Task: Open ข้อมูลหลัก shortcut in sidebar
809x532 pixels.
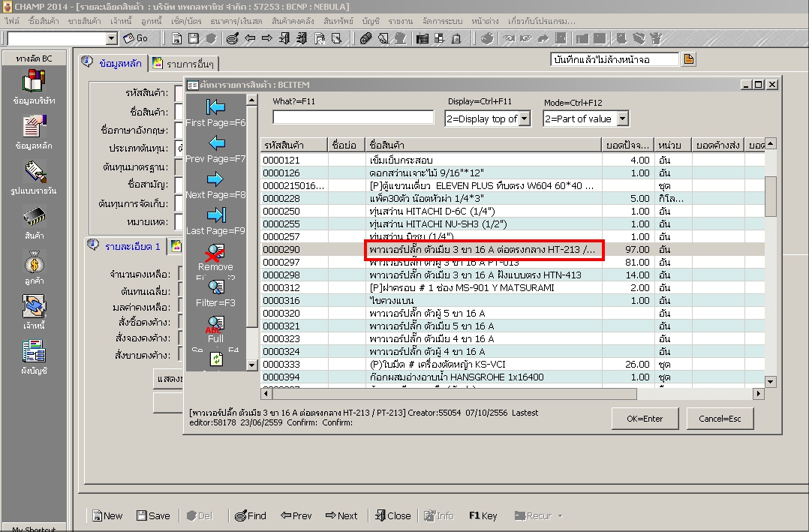Action: click(34, 133)
